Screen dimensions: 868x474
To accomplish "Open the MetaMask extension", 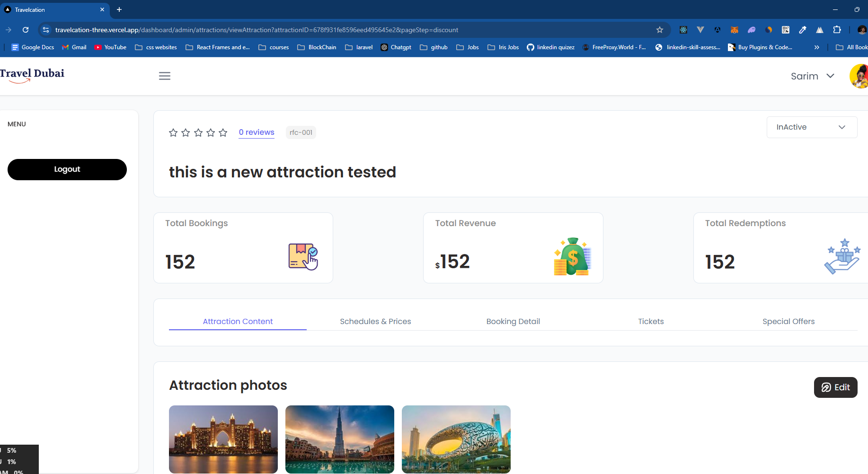I will (734, 30).
